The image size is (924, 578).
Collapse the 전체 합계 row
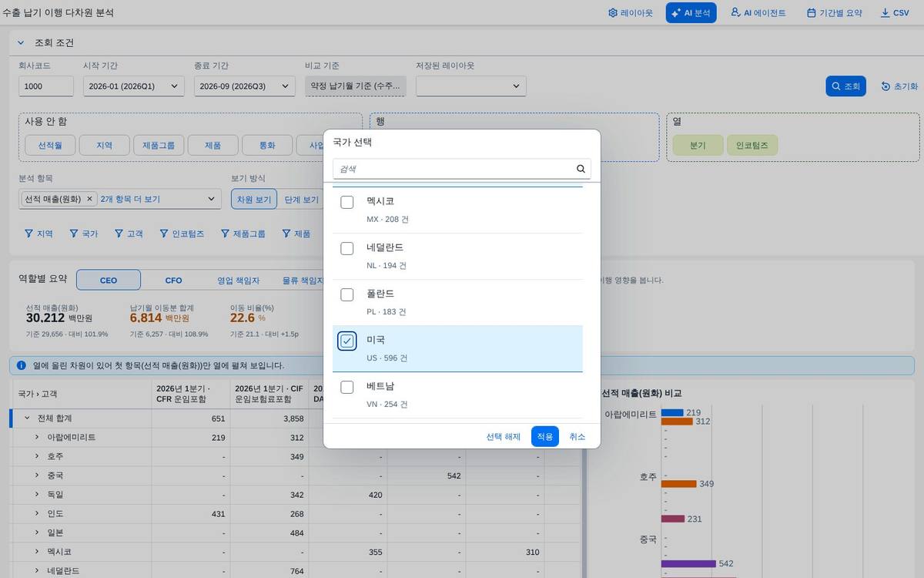coord(27,418)
